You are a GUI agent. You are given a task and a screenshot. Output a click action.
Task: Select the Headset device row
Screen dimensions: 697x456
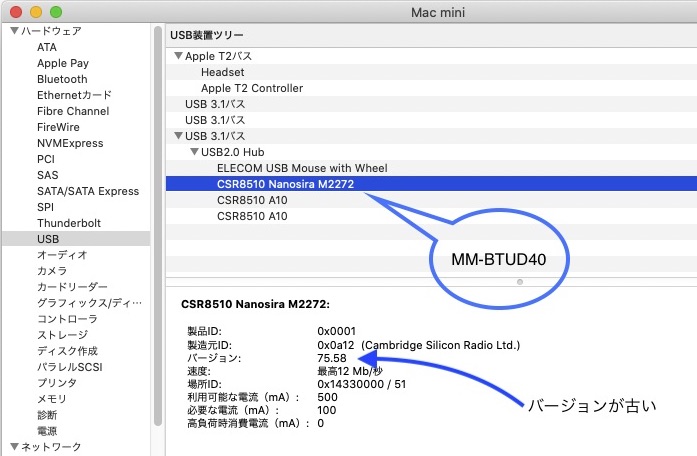pyautogui.click(x=431, y=72)
